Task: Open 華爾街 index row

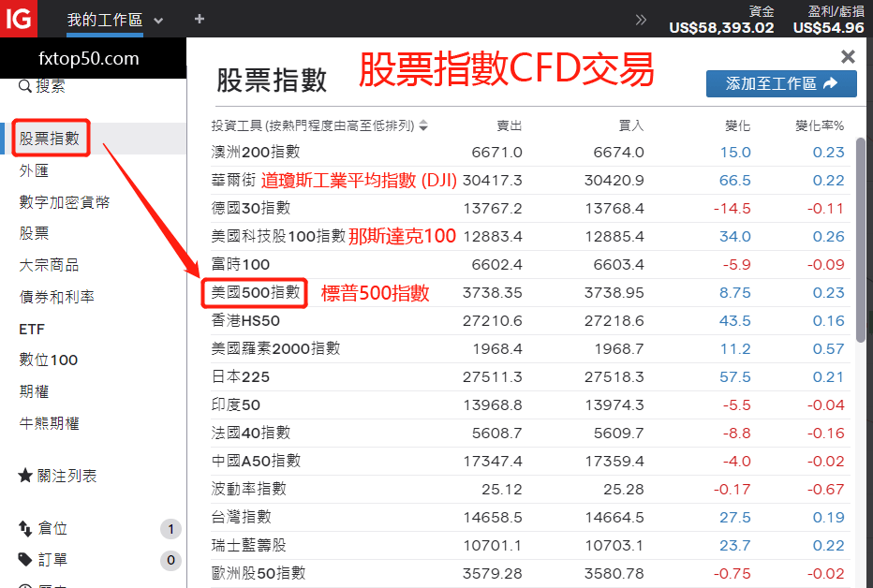Action: coord(530,180)
